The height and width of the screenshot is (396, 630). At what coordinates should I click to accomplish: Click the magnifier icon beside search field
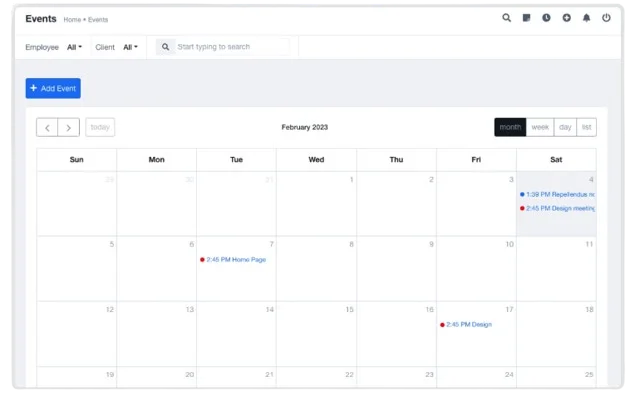point(165,47)
